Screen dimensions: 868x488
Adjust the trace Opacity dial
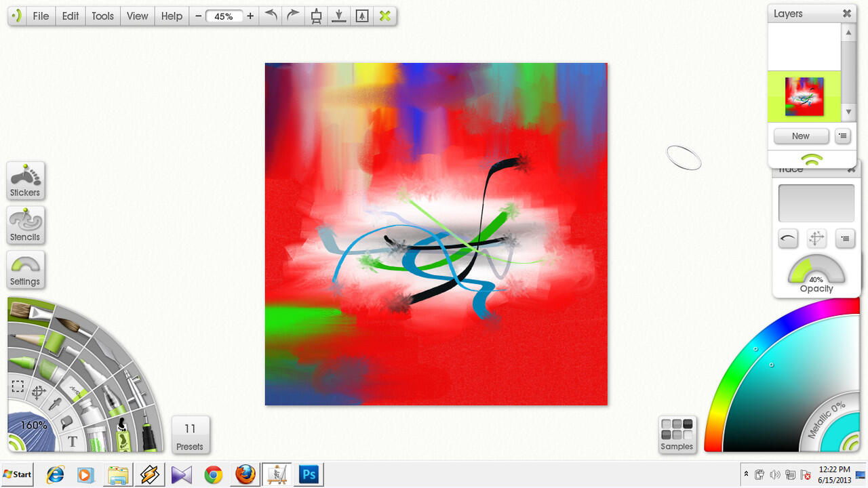816,272
